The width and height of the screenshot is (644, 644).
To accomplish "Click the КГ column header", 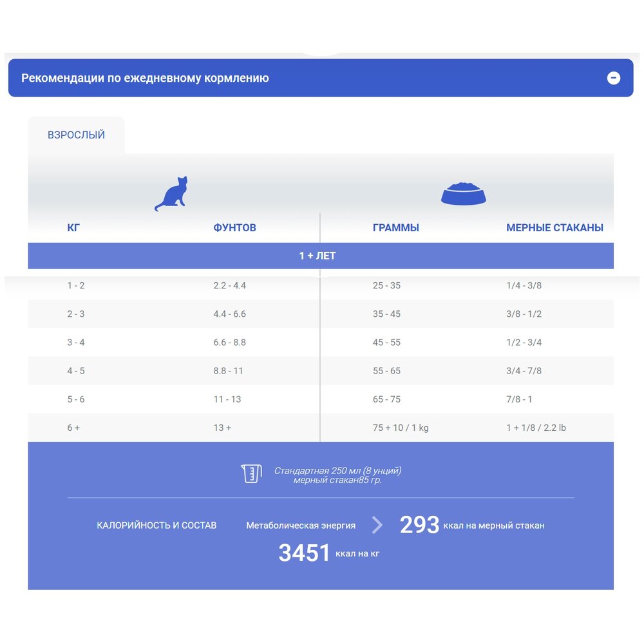I will point(73,227).
